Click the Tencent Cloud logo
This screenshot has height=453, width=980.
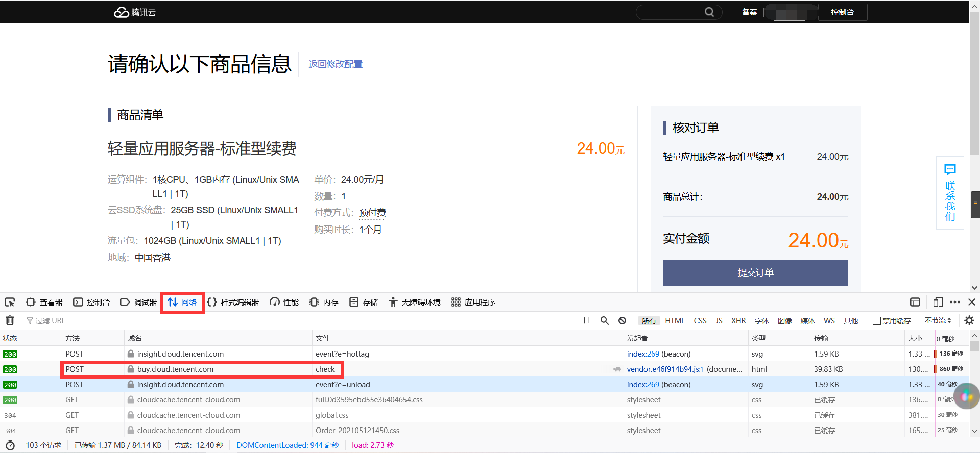(135, 12)
